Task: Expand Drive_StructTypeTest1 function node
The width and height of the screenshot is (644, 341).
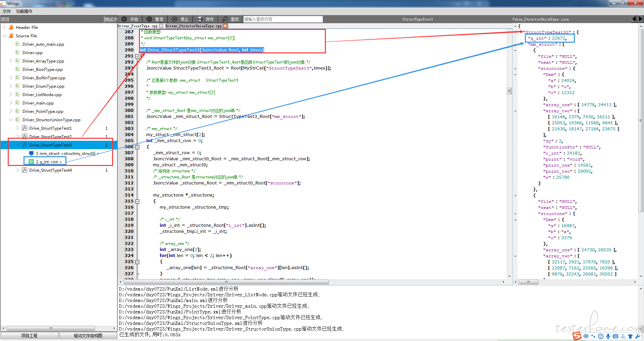Action: coord(17,128)
